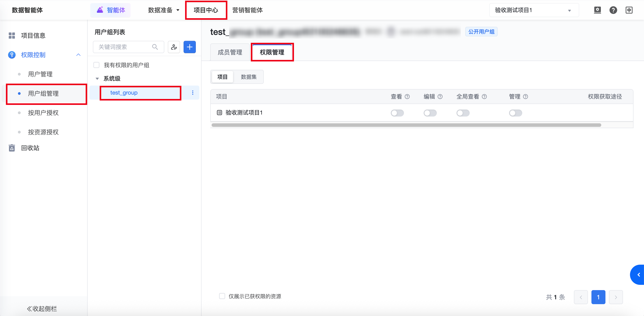Toggle 管理 permission for 验收测试项目1
The image size is (644, 316).
coord(515,113)
